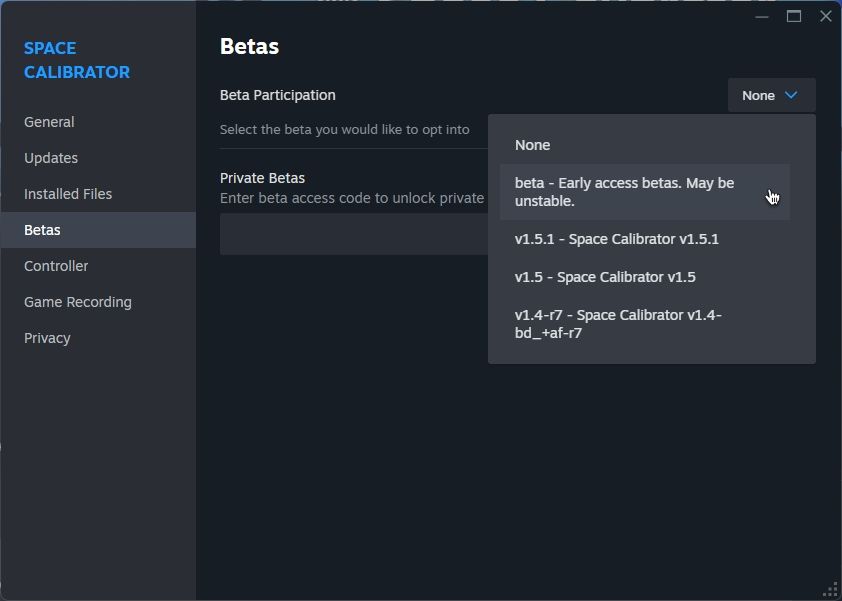Switch to the Updates section

tap(98, 158)
